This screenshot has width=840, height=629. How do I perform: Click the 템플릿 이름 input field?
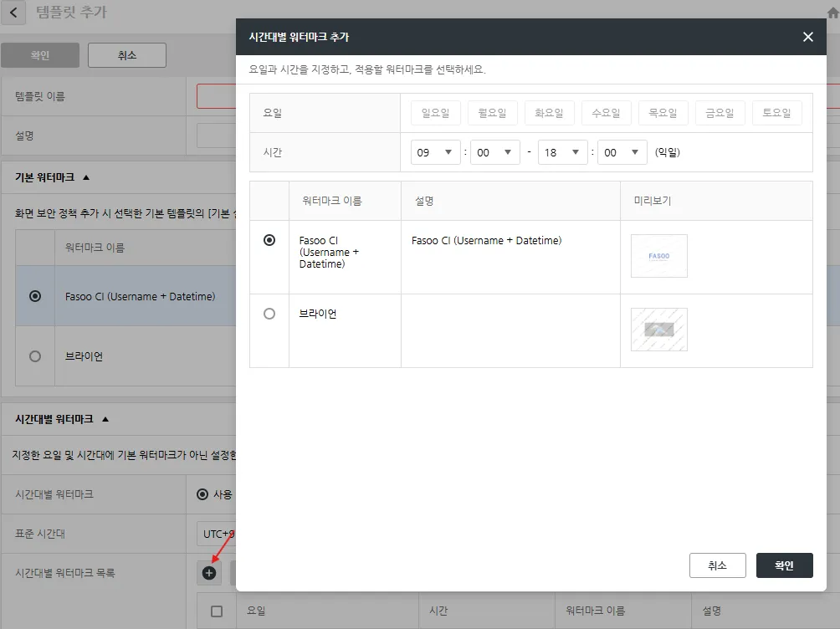coord(217,96)
